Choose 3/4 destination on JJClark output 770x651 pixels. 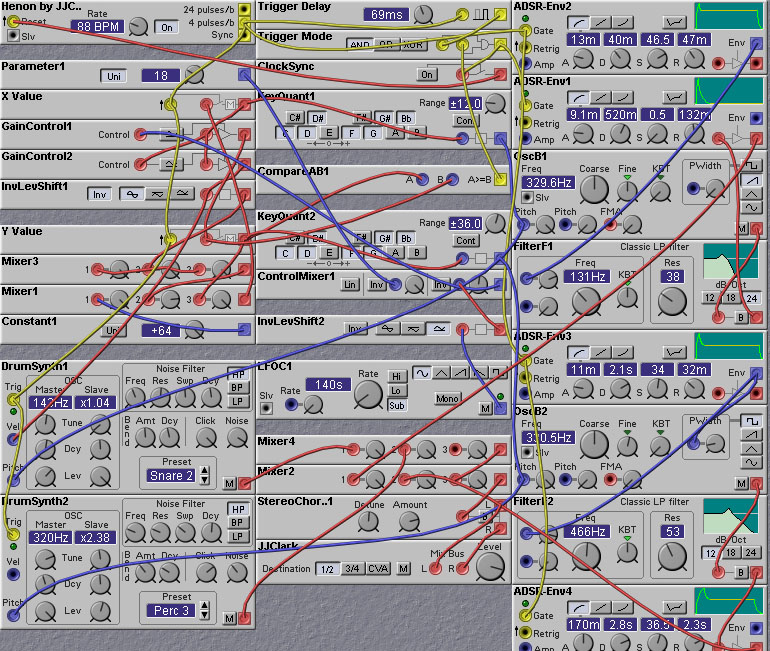[352, 569]
